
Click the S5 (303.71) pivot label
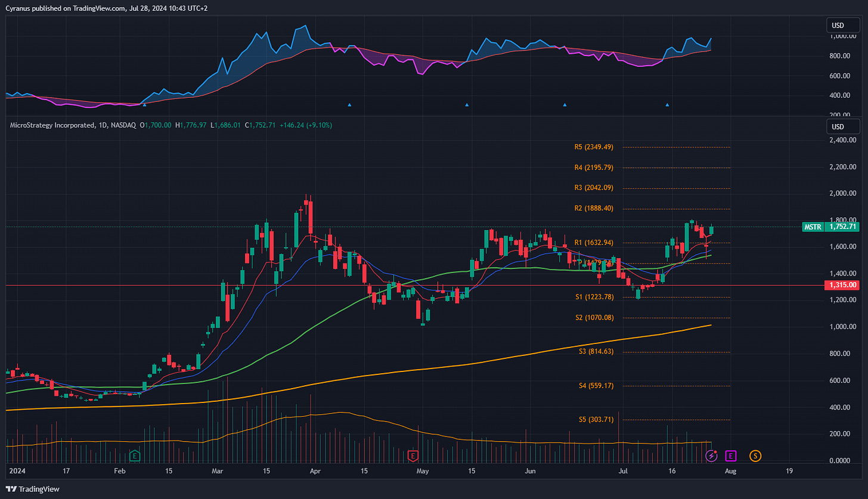coord(596,420)
